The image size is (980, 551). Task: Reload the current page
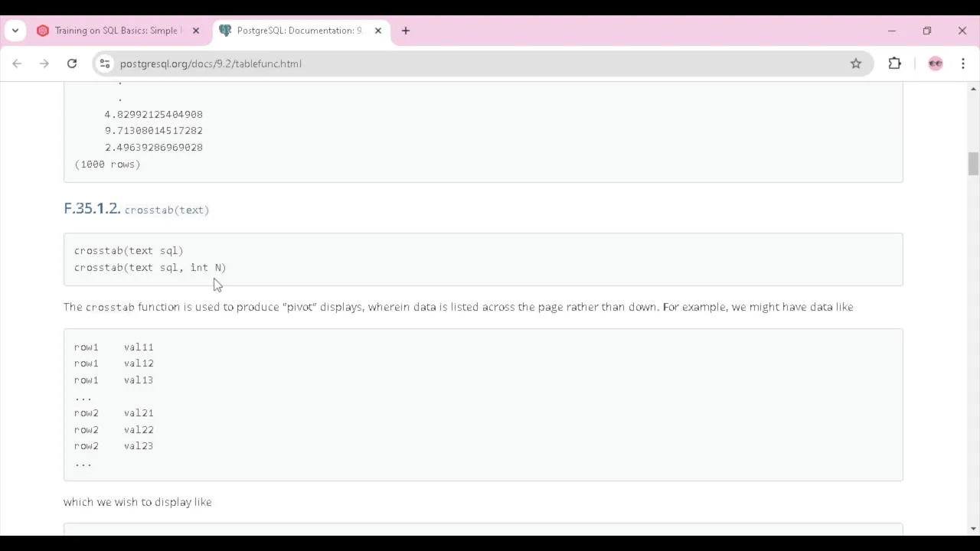(72, 64)
